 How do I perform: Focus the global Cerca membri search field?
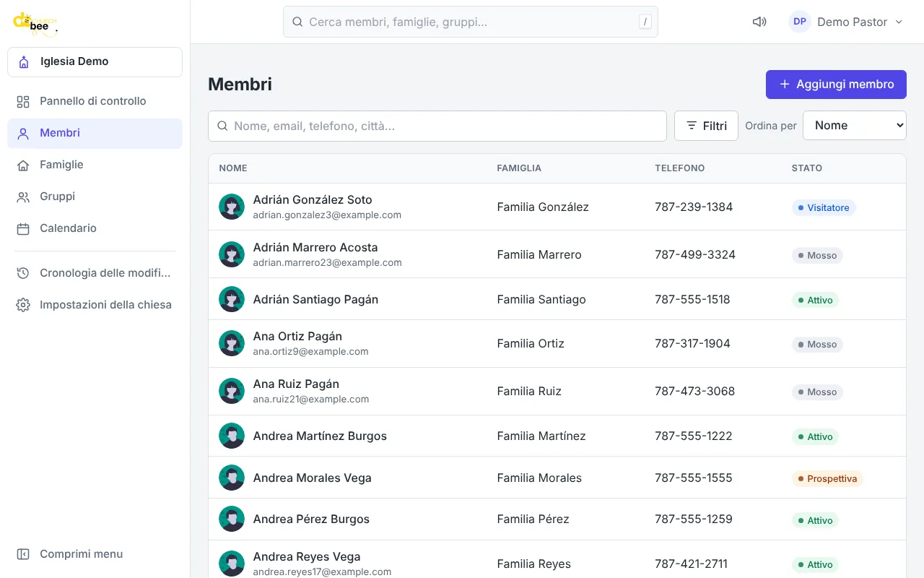point(471,22)
